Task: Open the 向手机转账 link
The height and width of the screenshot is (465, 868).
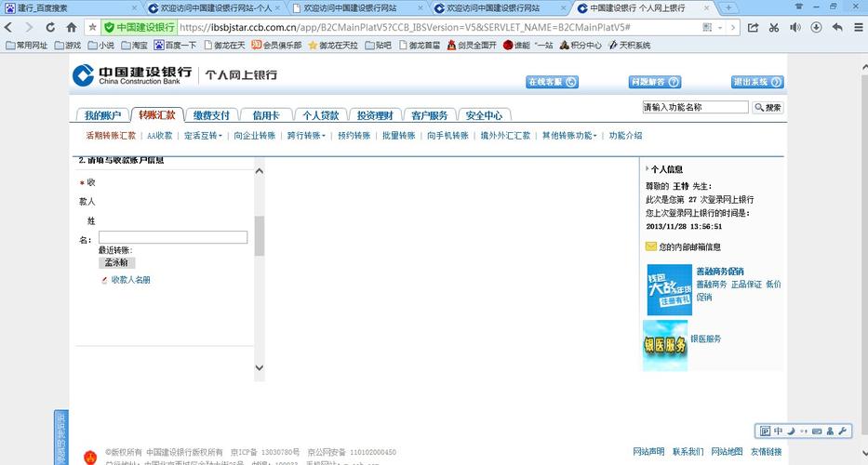Action: pos(447,136)
